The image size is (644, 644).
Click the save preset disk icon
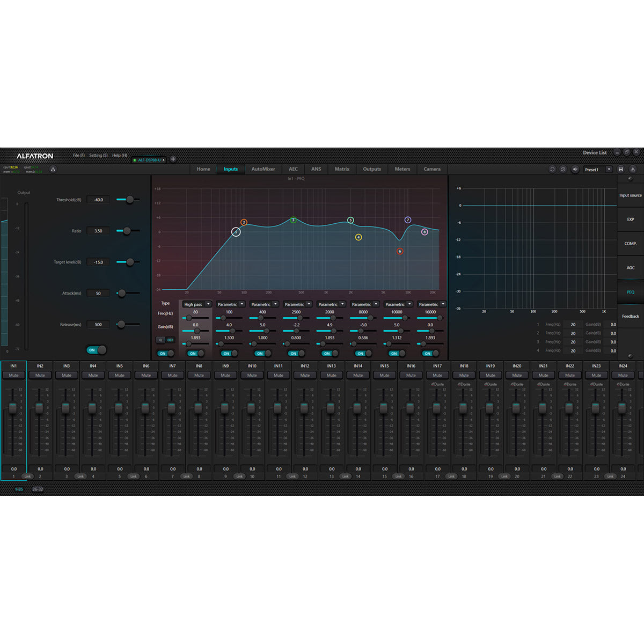coord(621,169)
